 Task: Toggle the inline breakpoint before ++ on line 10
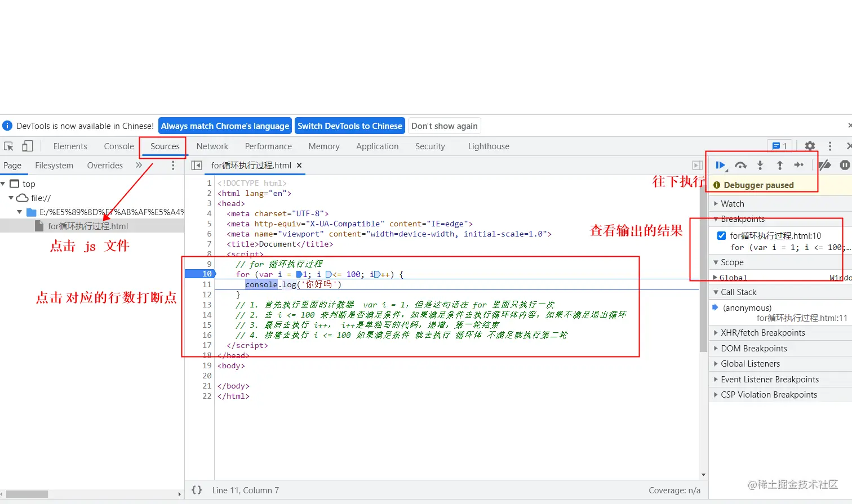[x=377, y=274]
